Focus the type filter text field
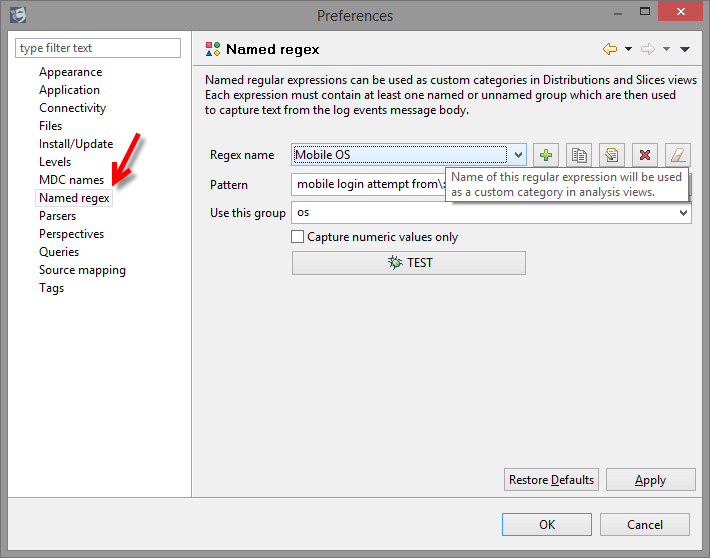The height and width of the screenshot is (558, 710). pyautogui.click(x=98, y=48)
